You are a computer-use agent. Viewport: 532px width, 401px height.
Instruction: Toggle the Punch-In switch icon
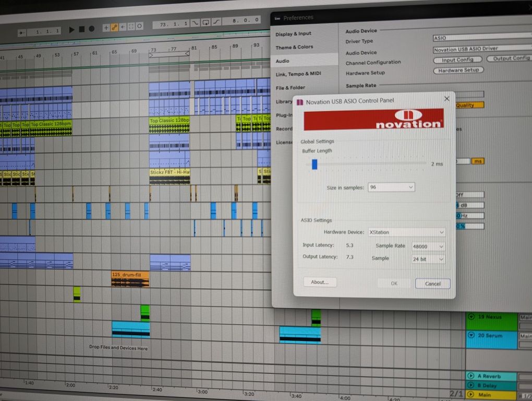pos(195,23)
